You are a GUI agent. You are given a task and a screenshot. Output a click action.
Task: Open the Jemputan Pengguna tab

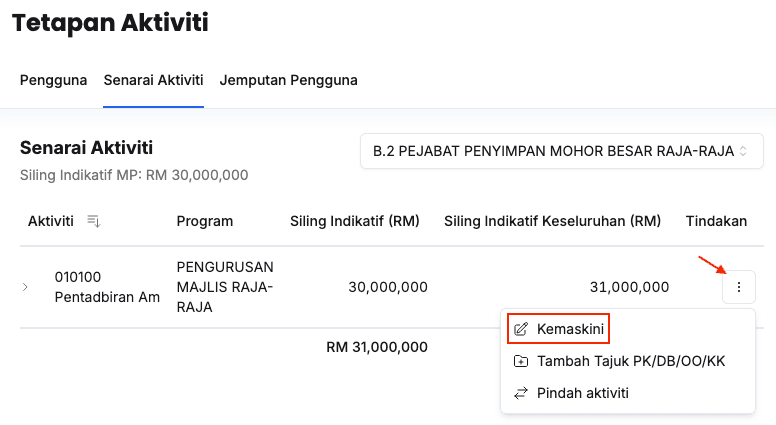[x=289, y=80]
